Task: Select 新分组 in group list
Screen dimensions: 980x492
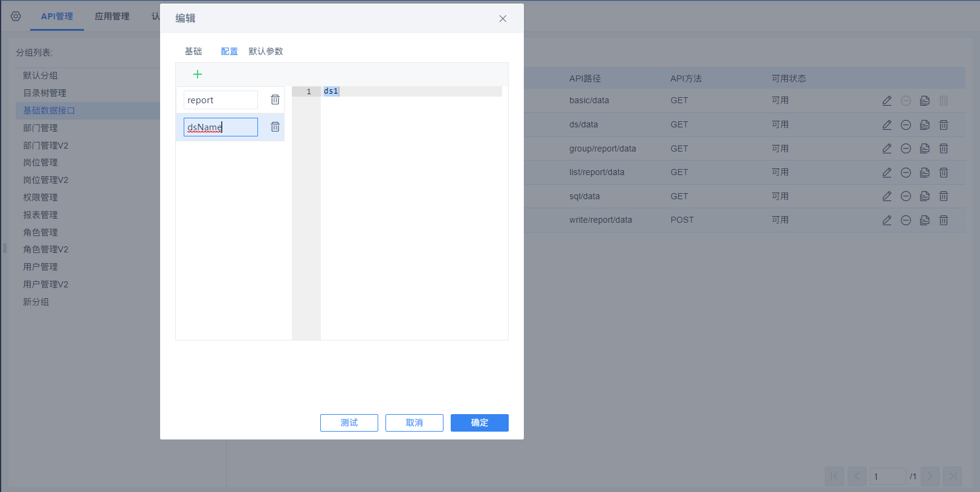Action: (36, 302)
